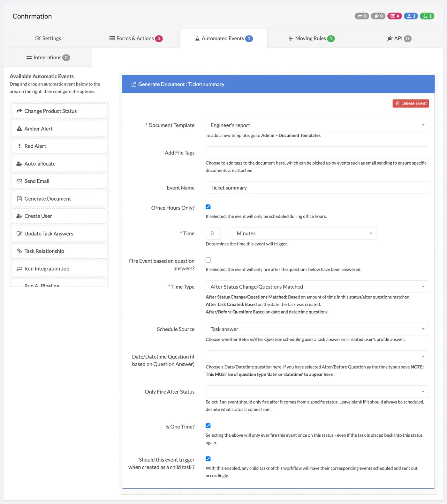
Task: Click the Time number input showing 0
Action: pos(213,233)
